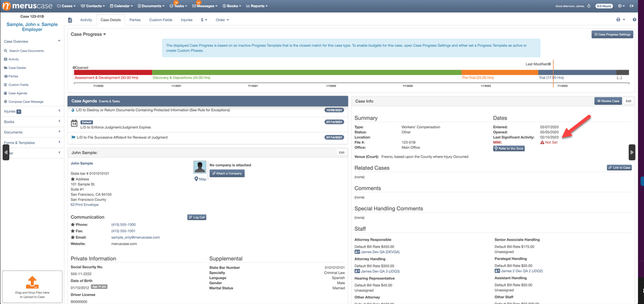Open the Order dropdown tab
The width and height of the screenshot is (644, 304).
[222, 20]
